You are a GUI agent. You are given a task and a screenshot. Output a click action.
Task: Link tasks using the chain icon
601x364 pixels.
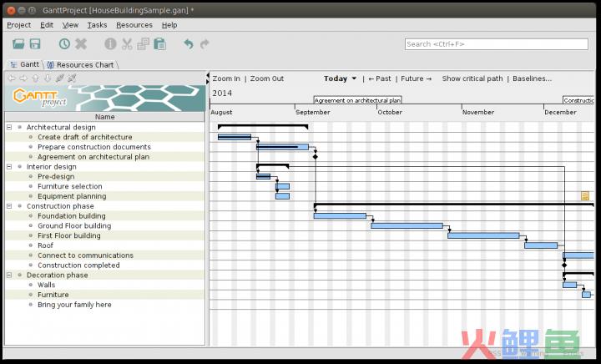pos(60,78)
